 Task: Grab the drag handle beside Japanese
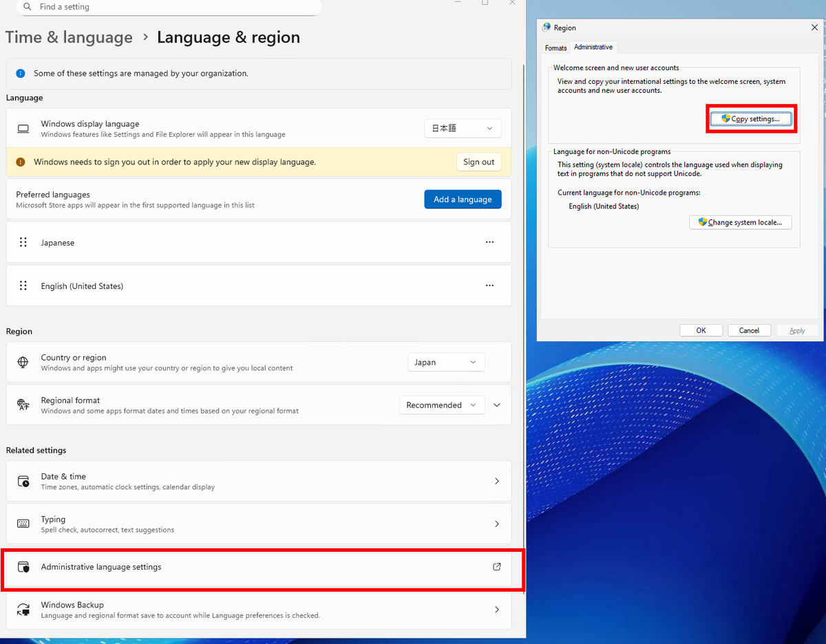[23, 243]
